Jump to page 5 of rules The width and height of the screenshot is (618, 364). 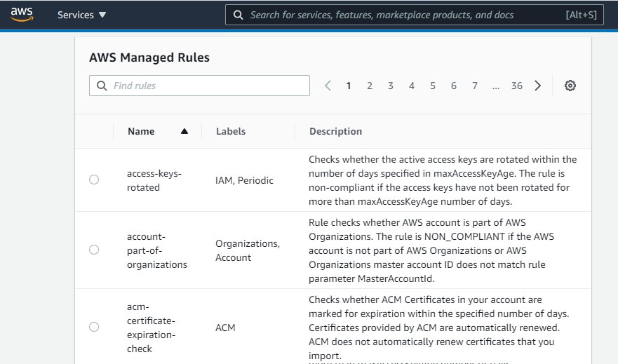pos(433,86)
